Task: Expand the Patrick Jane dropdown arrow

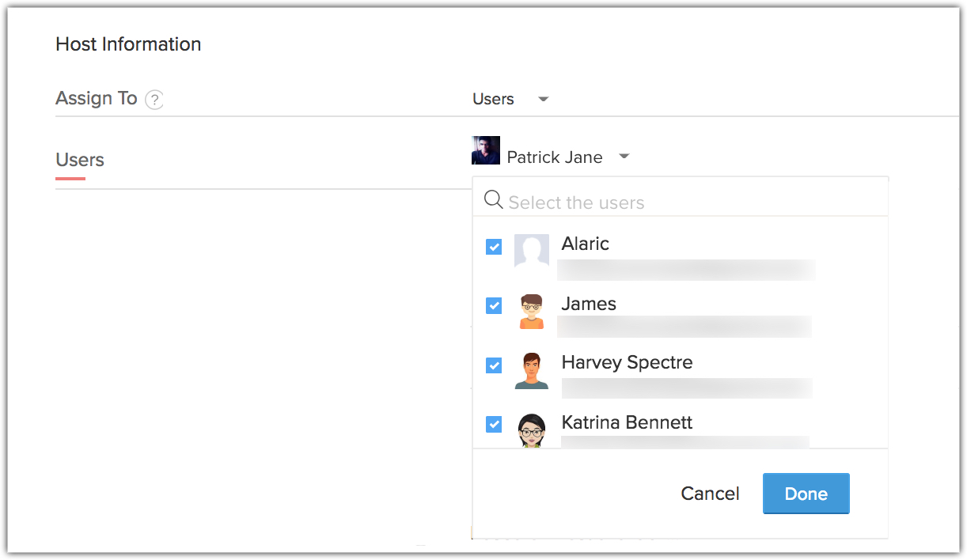Action: (x=624, y=157)
